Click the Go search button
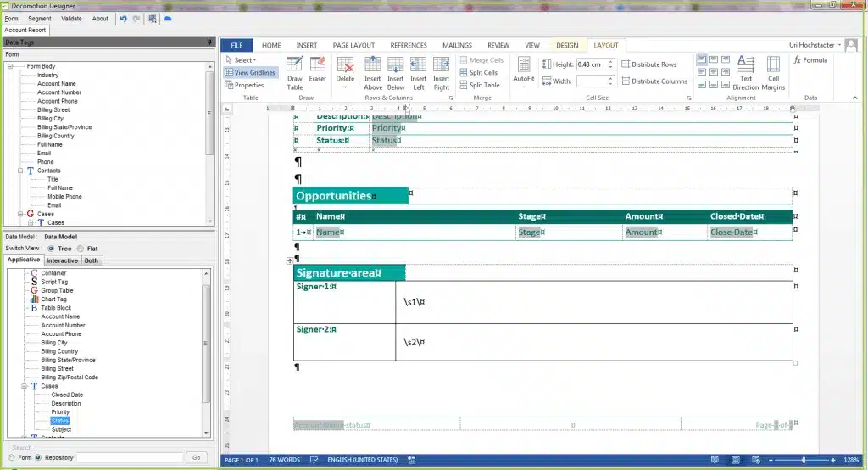Image resolution: width=868 pixels, height=470 pixels. pyautogui.click(x=197, y=457)
